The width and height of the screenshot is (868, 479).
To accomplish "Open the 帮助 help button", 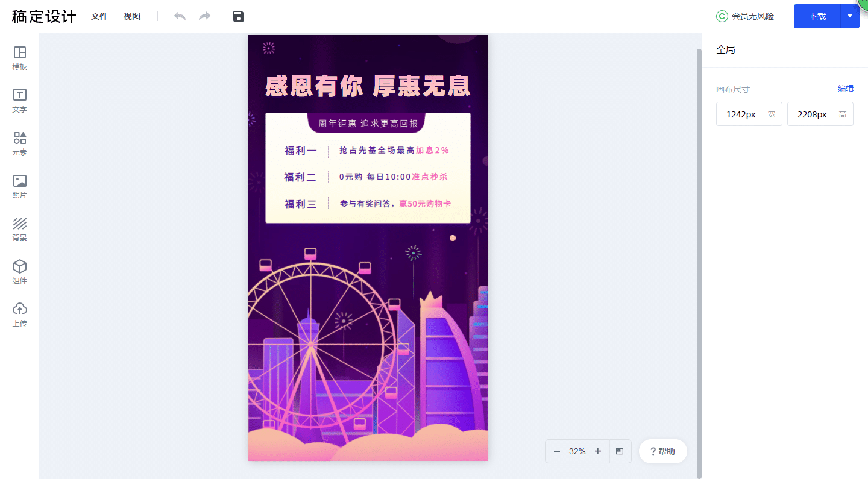I will 663,451.
